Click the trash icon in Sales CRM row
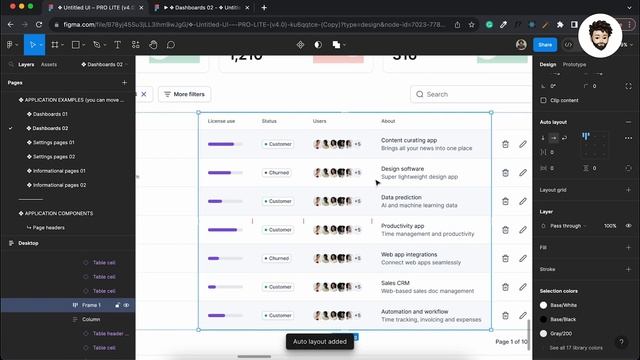 click(x=505, y=287)
